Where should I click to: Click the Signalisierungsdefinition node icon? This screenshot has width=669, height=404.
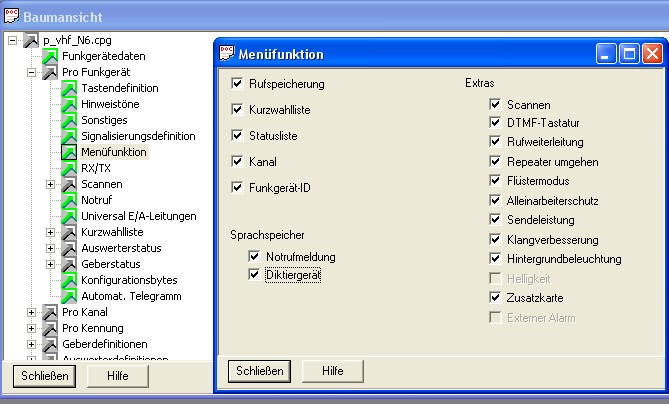pos(70,136)
